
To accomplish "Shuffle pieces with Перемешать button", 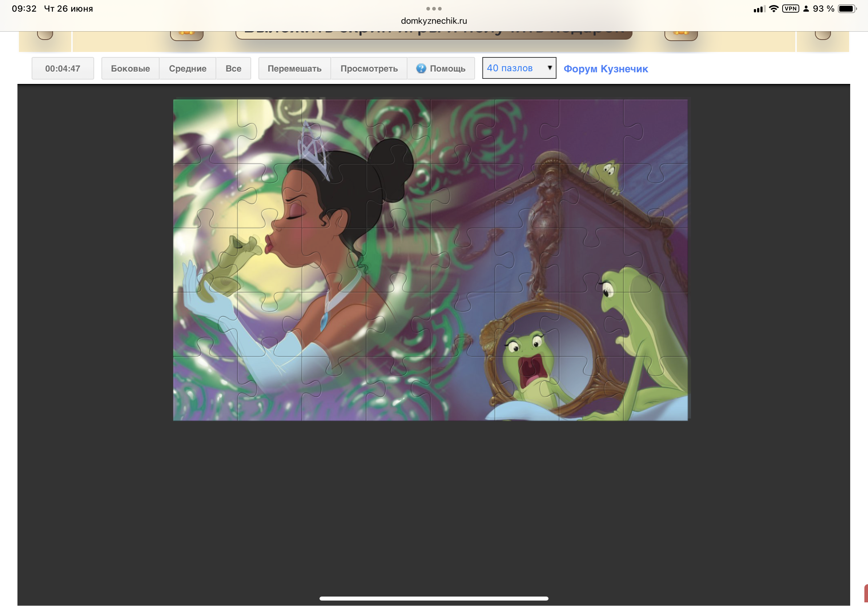I will 294,68.
